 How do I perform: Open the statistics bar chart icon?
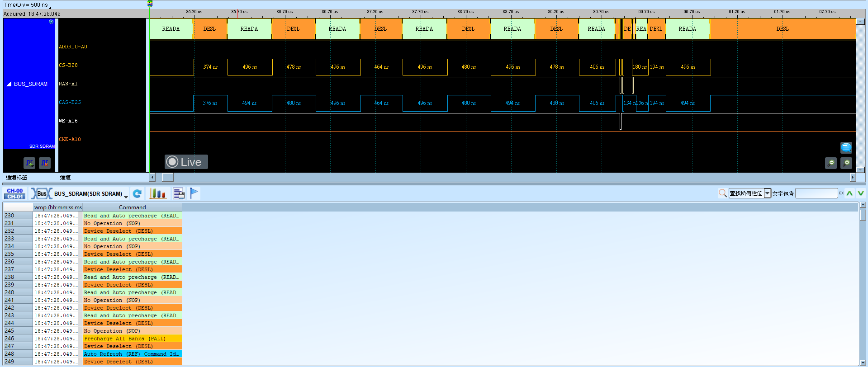[157, 193]
